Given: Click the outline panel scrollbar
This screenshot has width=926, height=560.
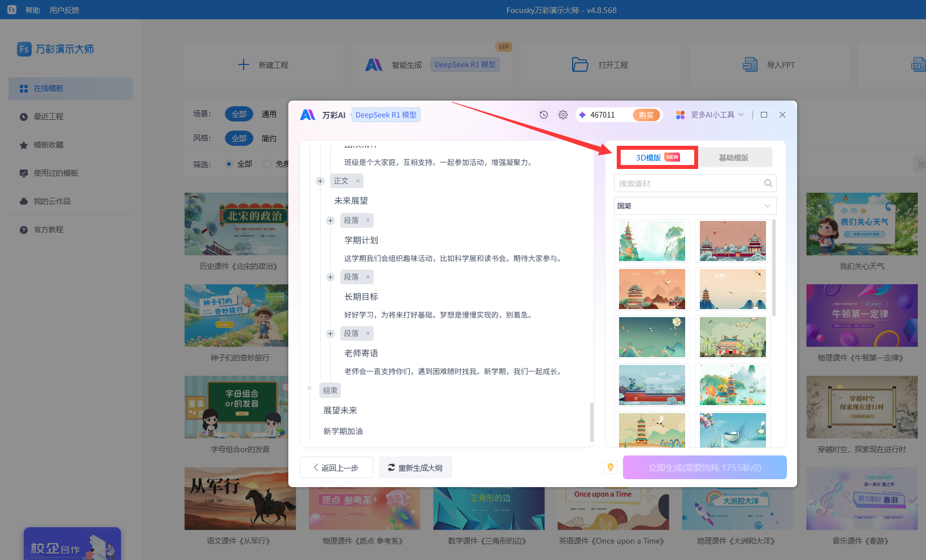Looking at the screenshot, I should [x=591, y=422].
